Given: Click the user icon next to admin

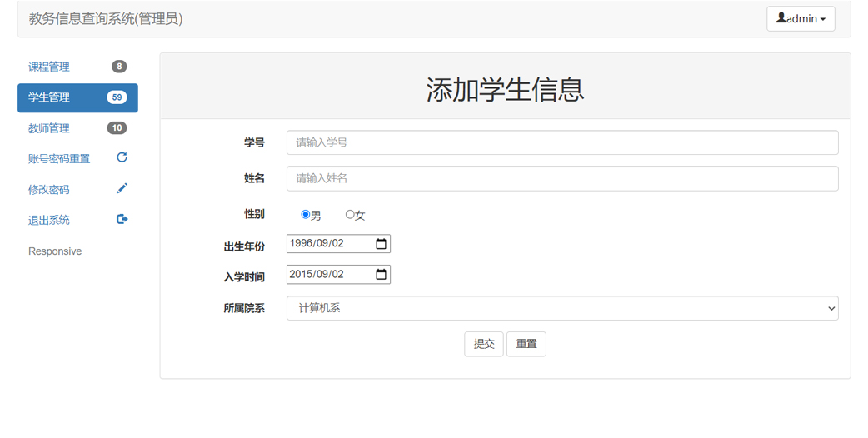Looking at the screenshot, I should pyautogui.click(x=781, y=18).
